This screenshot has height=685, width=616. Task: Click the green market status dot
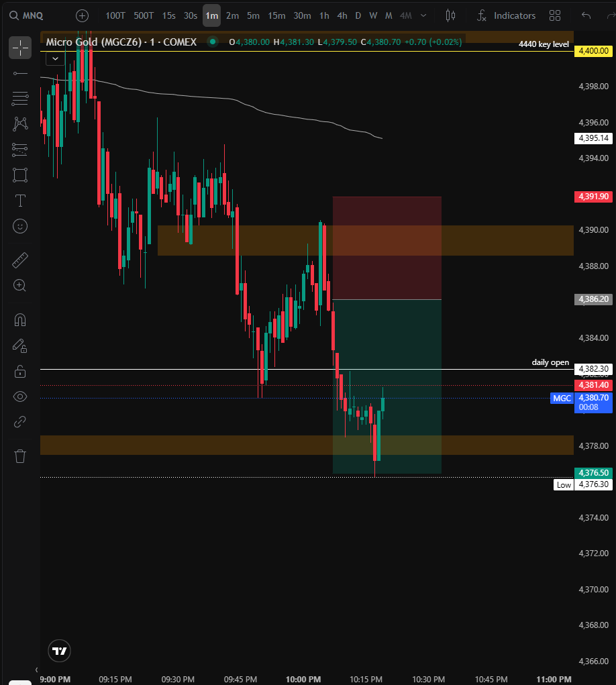click(x=213, y=42)
